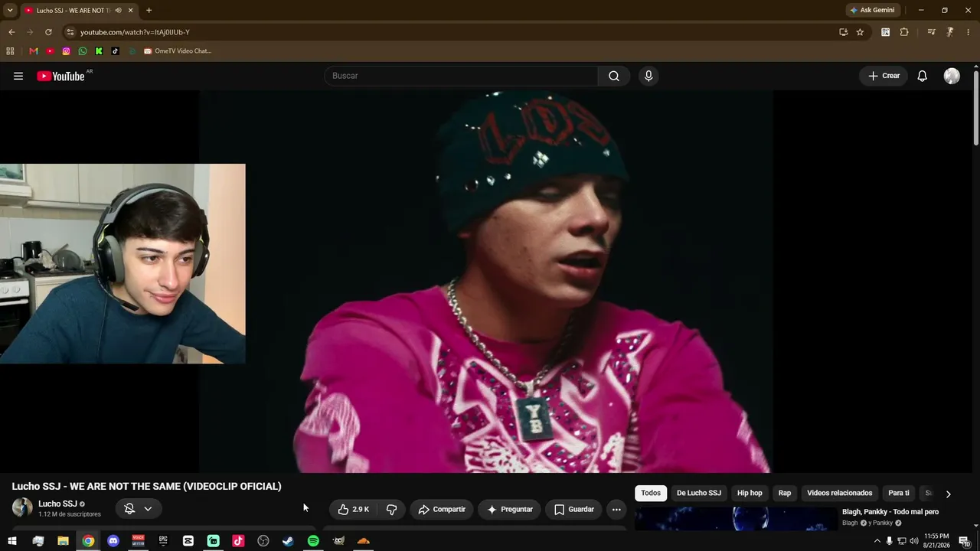Select the Rap filter chip
This screenshot has width=980, height=551.
[785, 494]
